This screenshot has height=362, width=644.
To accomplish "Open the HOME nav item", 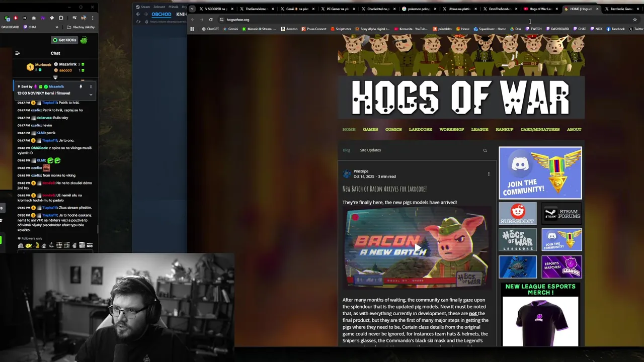I will click(x=349, y=130).
